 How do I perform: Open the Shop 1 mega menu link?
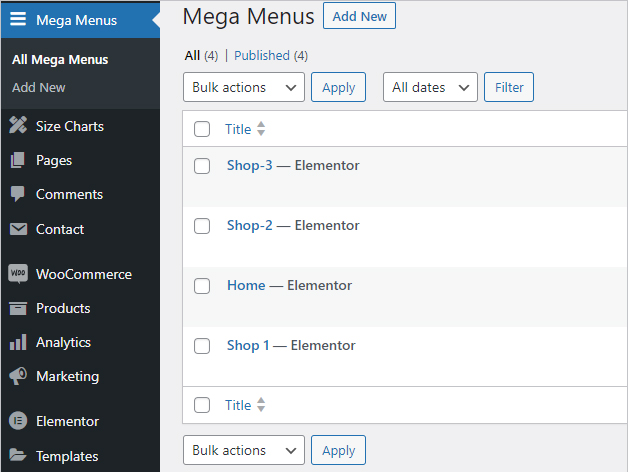pyautogui.click(x=248, y=345)
